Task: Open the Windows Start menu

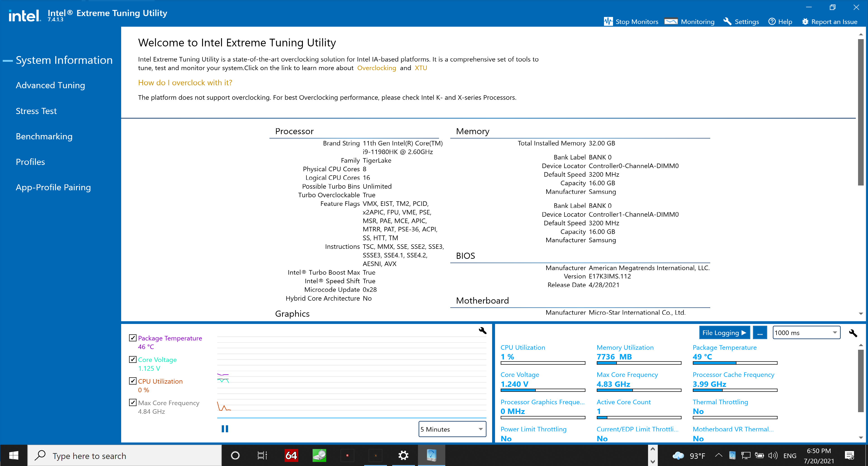Action: point(14,456)
